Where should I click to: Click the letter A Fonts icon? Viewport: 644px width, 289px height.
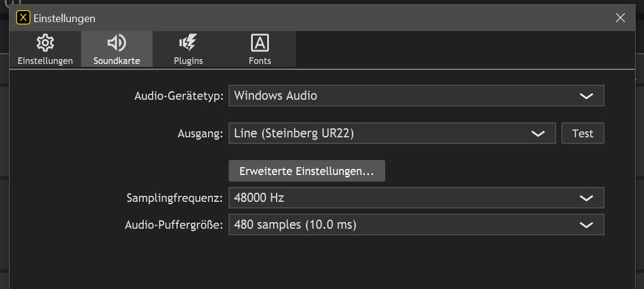[x=259, y=43]
